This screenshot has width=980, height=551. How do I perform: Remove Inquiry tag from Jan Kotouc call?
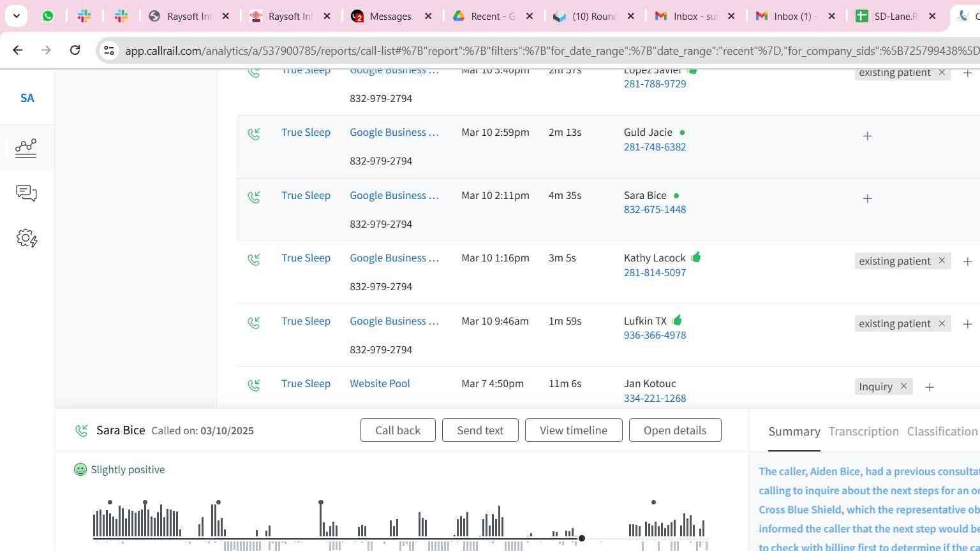pos(903,386)
